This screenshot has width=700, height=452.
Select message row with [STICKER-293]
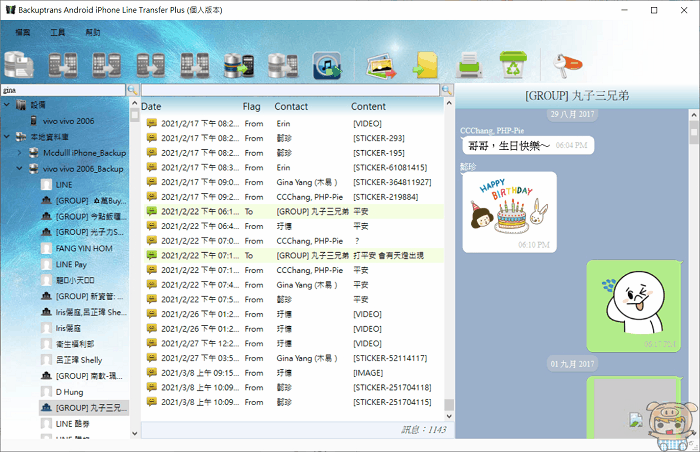(x=292, y=138)
